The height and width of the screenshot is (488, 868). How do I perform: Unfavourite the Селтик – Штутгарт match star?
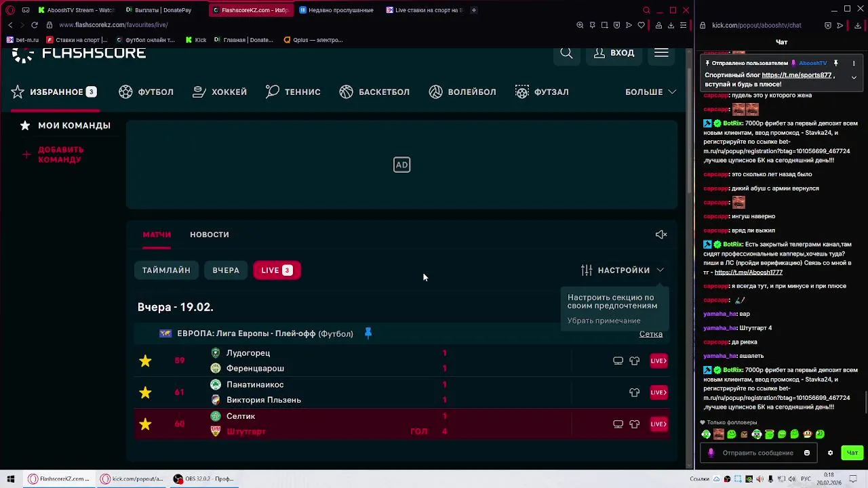pos(145,424)
